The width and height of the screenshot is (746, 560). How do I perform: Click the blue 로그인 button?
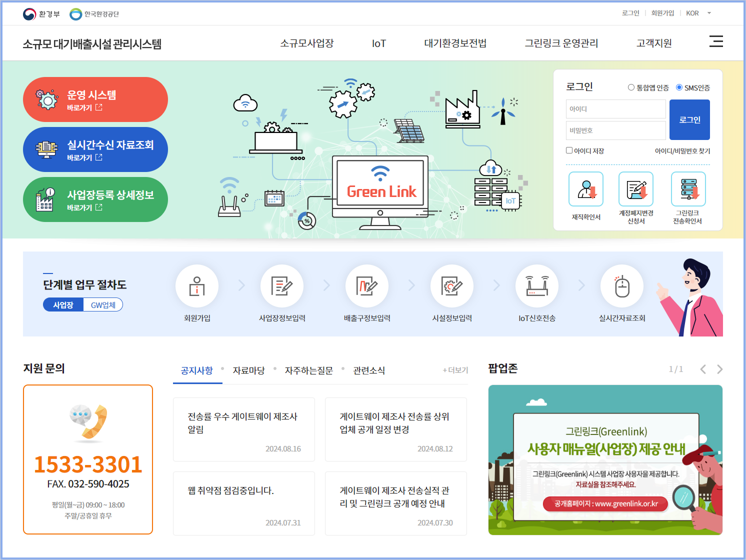click(x=689, y=119)
